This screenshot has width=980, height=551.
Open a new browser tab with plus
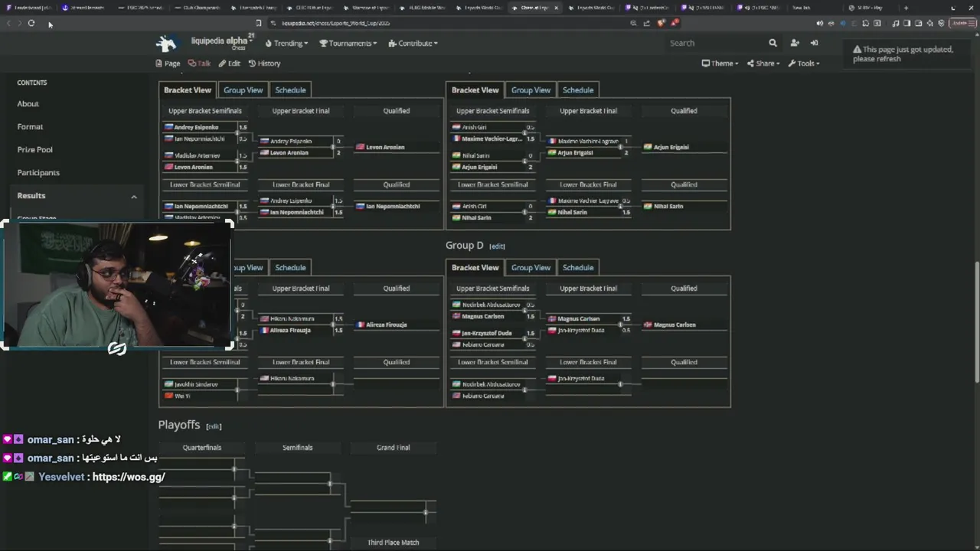[x=906, y=8]
